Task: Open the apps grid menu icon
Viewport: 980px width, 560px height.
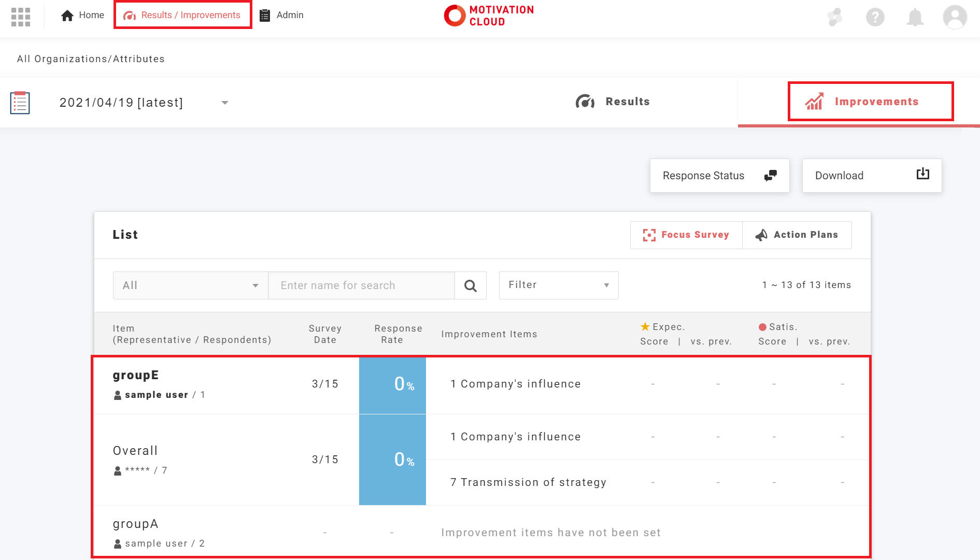Action: coord(21,17)
